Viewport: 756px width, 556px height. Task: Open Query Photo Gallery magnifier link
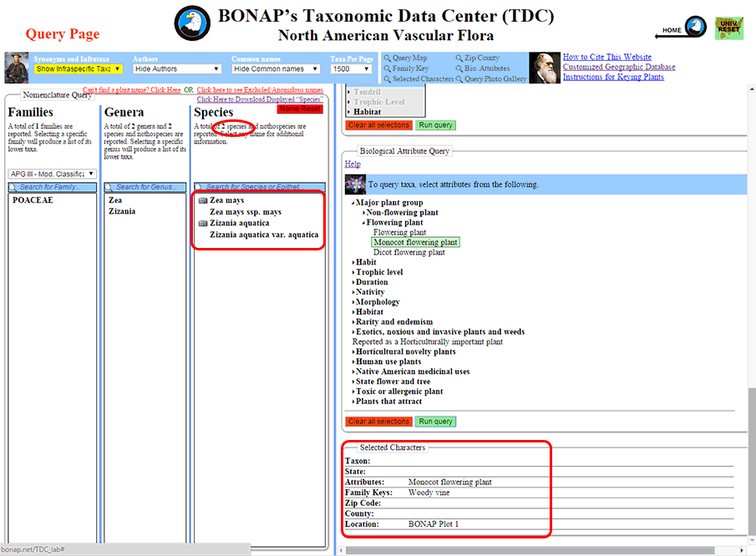(x=491, y=79)
